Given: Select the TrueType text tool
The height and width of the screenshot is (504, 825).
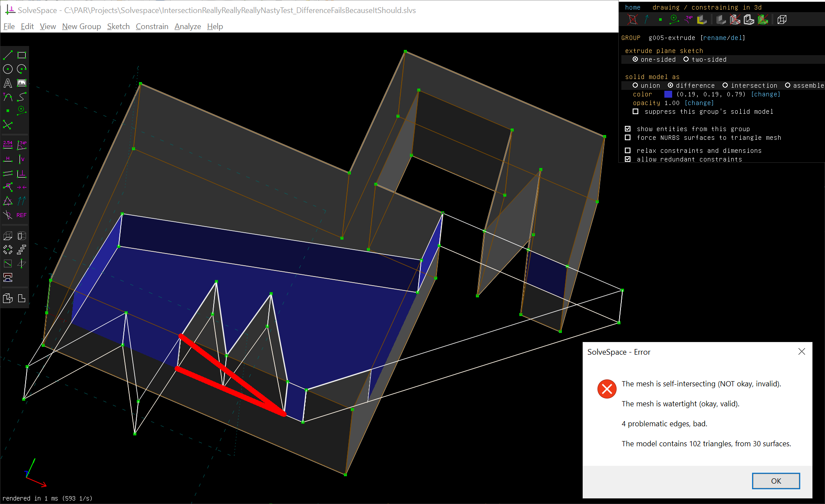Looking at the screenshot, I should click(8, 83).
